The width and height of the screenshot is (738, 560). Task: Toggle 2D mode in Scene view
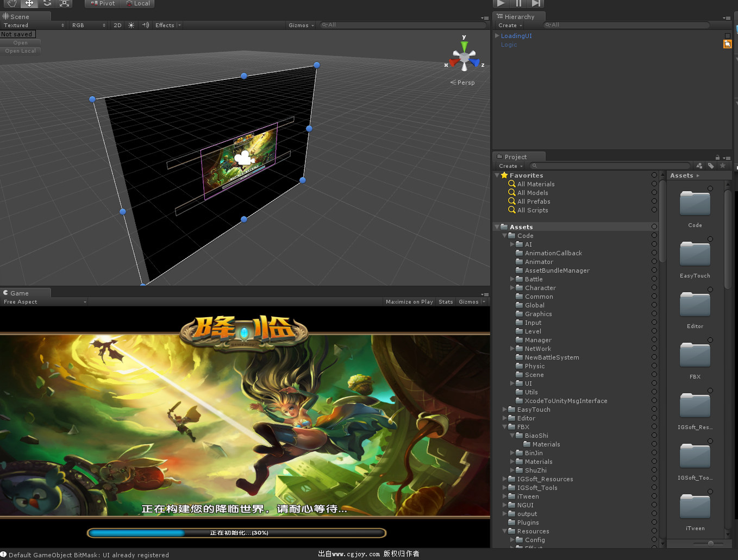tap(117, 25)
